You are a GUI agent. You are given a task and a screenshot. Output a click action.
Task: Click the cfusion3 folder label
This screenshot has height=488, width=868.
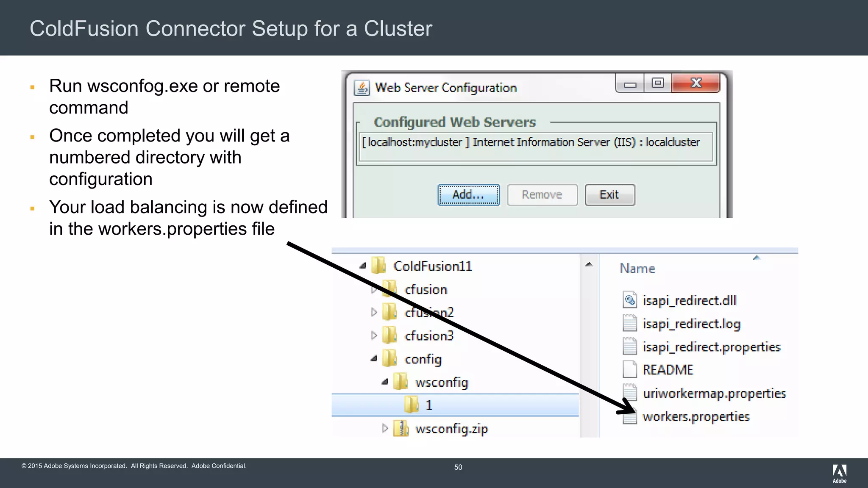(x=429, y=336)
